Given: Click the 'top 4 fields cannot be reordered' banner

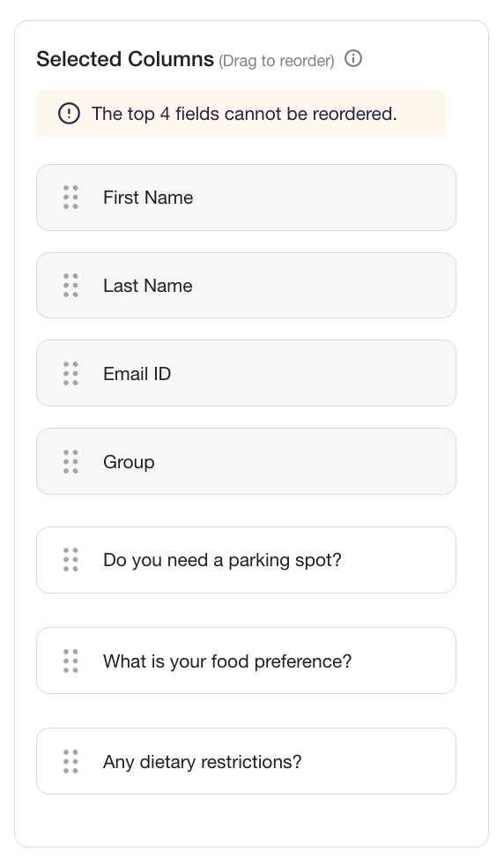Looking at the screenshot, I should pyautogui.click(x=241, y=114).
